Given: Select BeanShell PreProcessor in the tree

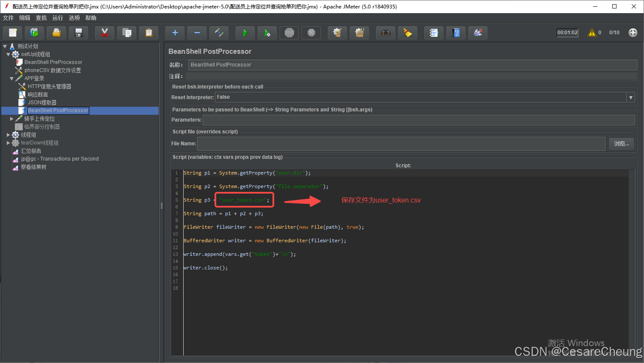Looking at the screenshot, I should tap(53, 62).
